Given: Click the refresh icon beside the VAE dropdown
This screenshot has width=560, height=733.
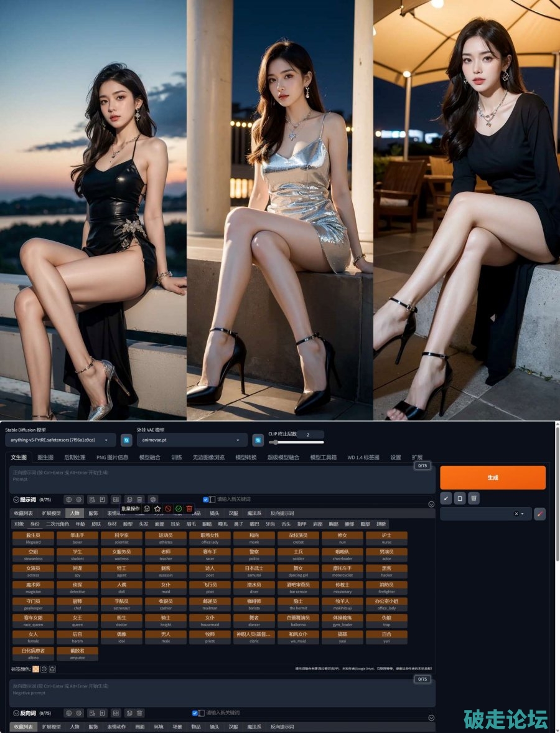Looking at the screenshot, I should pos(258,440).
